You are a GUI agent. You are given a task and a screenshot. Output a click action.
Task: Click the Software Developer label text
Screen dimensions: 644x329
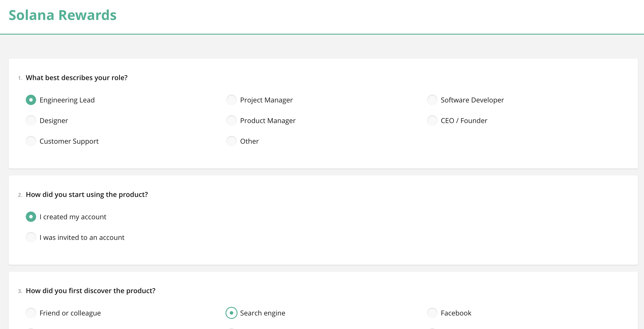click(x=472, y=100)
